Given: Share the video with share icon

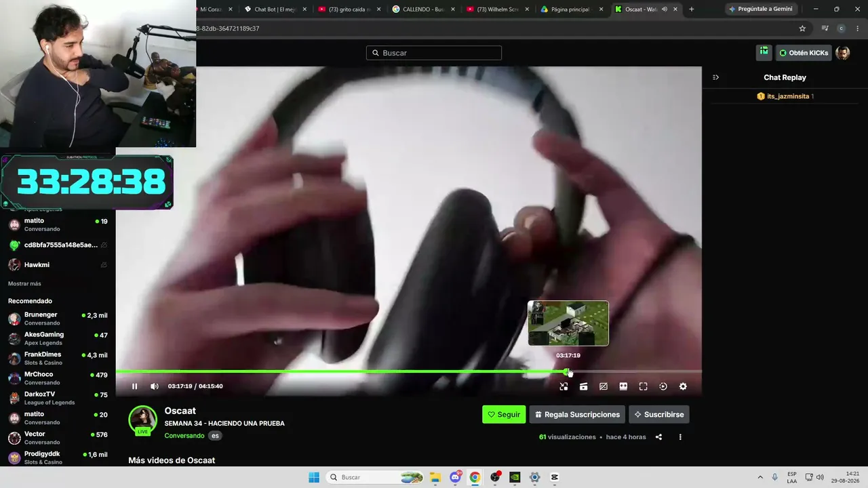Looking at the screenshot, I should point(658,437).
